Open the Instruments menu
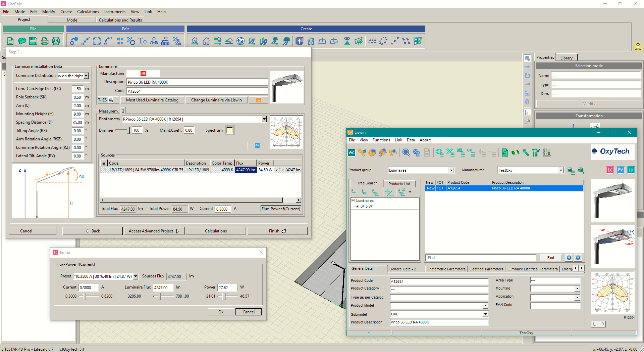Viewport: 644px width, 352px height. (x=115, y=12)
